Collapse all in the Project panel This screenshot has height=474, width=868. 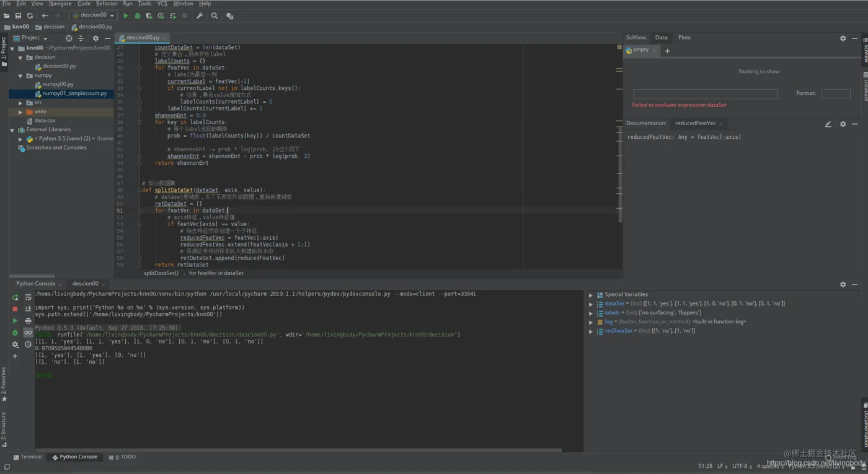(x=81, y=38)
